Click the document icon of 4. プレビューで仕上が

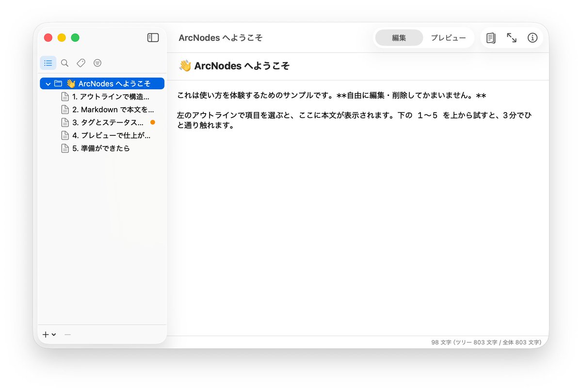(x=65, y=135)
